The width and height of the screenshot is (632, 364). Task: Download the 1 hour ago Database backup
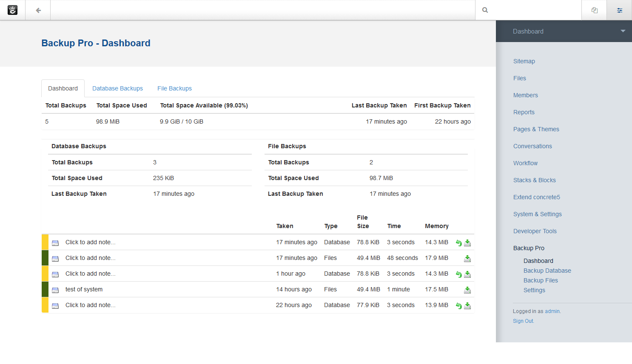pyautogui.click(x=467, y=274)
